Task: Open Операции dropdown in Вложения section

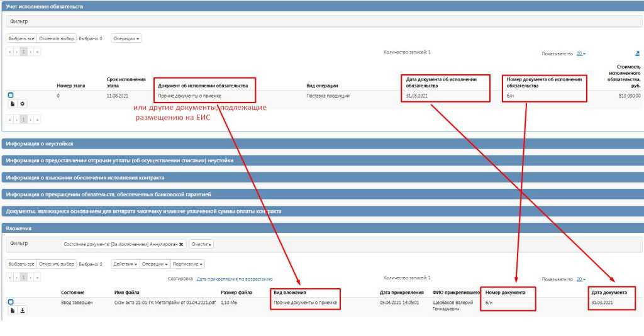Action: [155, 264]
